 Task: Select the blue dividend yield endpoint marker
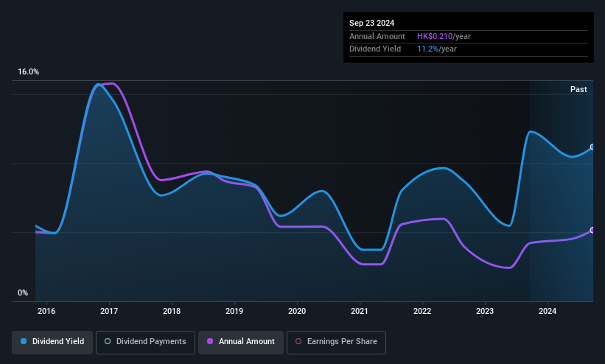tap(592, 147)
